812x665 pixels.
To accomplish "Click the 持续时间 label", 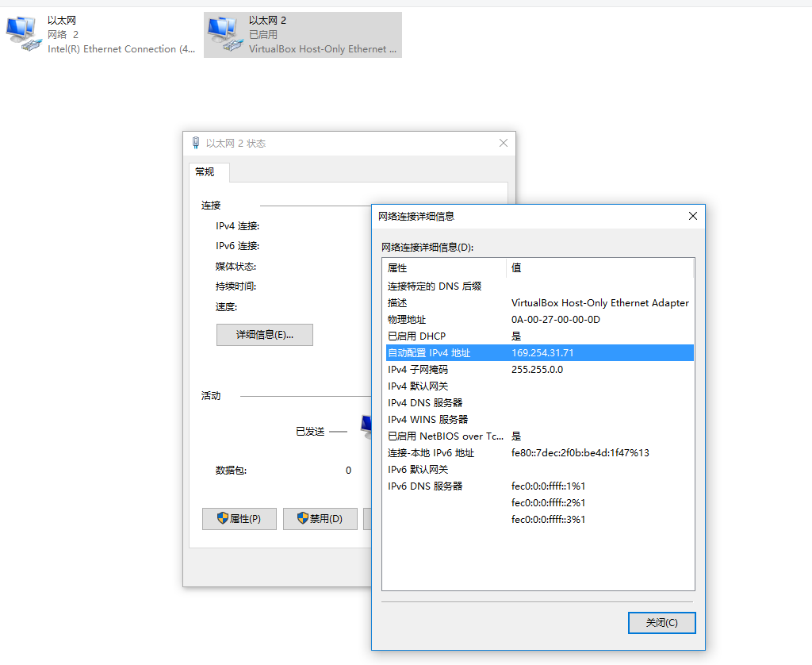I will coord(236,286).
